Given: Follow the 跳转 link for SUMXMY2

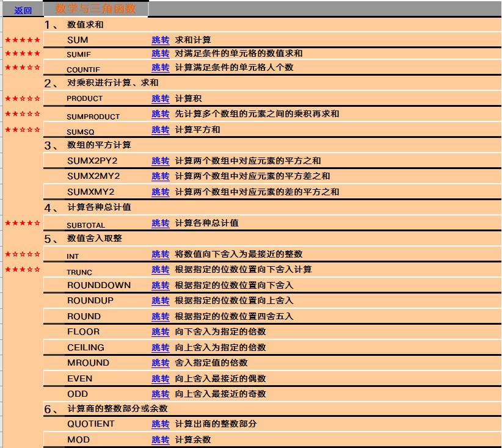Looking at the screenshot, I should [161, 192].
